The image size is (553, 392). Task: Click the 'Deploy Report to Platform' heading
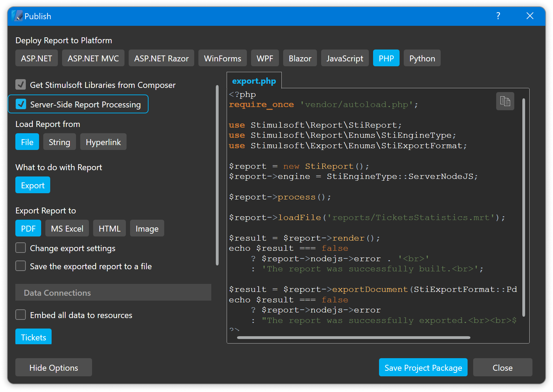click(64, 40)
